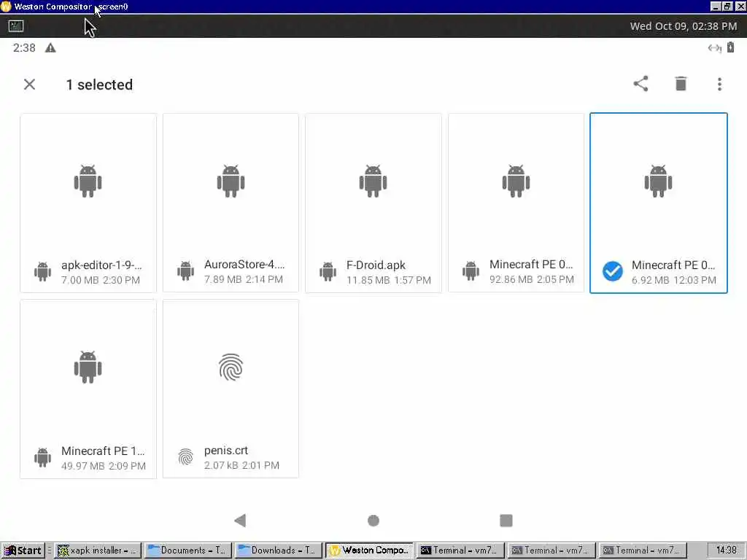This screenshot has height=560, width=747.
Task: Open the three-dot overflow menu
Action: pos(719,85)
